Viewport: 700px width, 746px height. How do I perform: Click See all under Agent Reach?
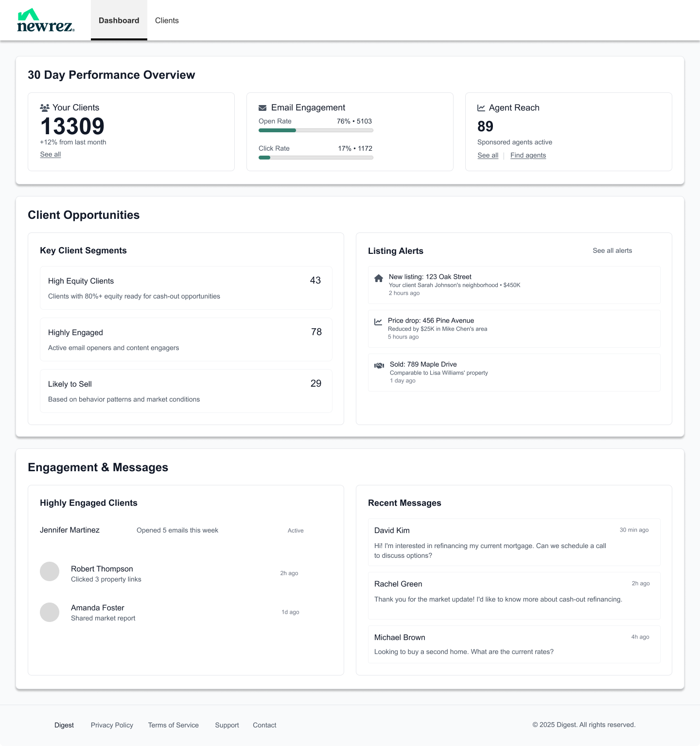(x=488, y=155)
